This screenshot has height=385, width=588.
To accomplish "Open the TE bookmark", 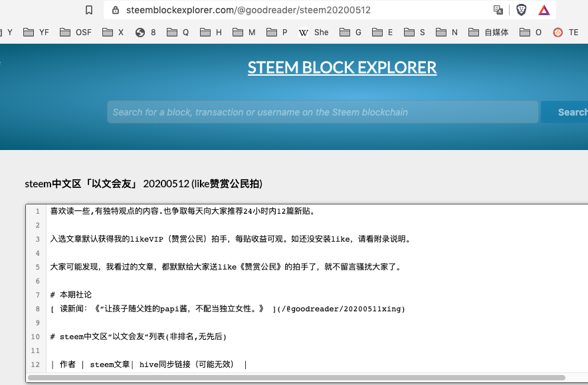I will pyautogui.click(x=565, y=33).
